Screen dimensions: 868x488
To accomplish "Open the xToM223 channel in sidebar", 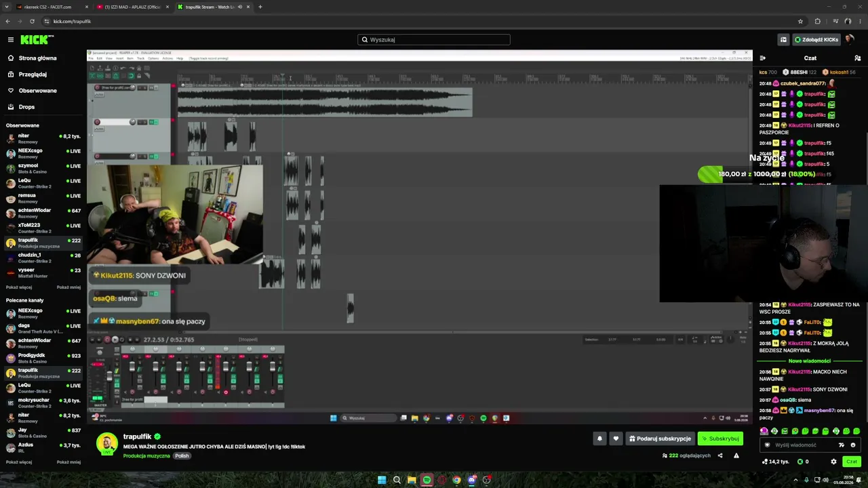I will pos(43,228).
